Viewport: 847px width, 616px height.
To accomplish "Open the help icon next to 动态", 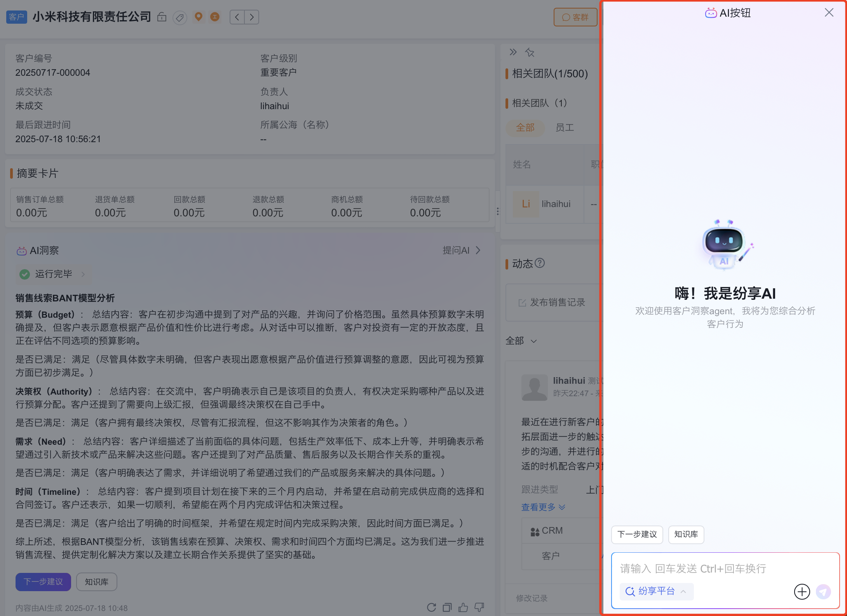I will click(x=540, y=263).
